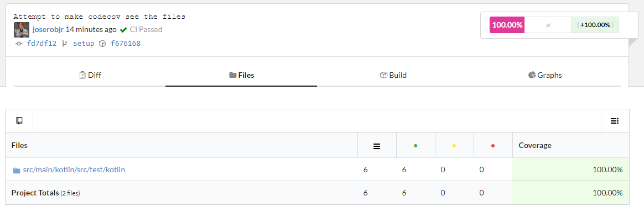The width and height of the screenshot is (644, 212).
Task: Open commit fd7df12 link
Action: pyautogui.click(x=41, y=44)
